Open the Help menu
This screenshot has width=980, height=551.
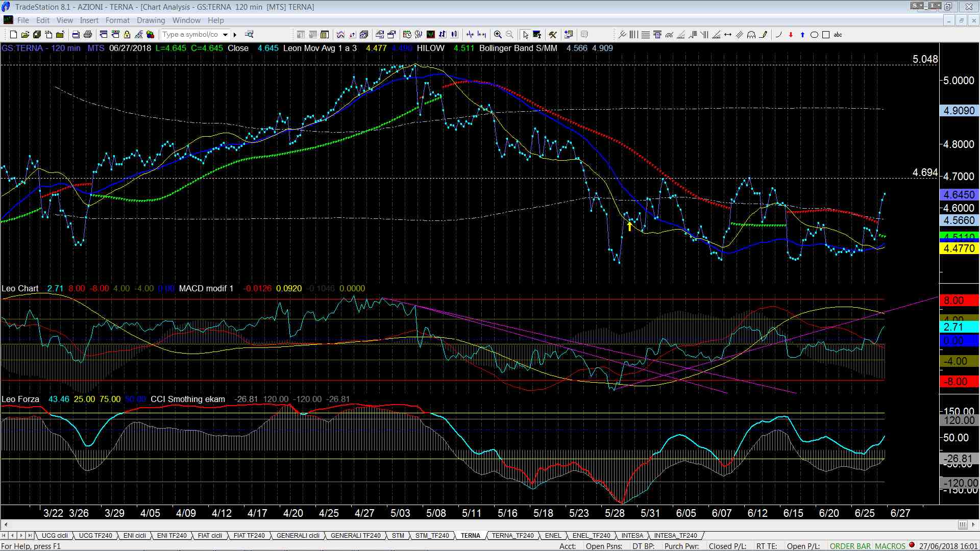(215, 20)
